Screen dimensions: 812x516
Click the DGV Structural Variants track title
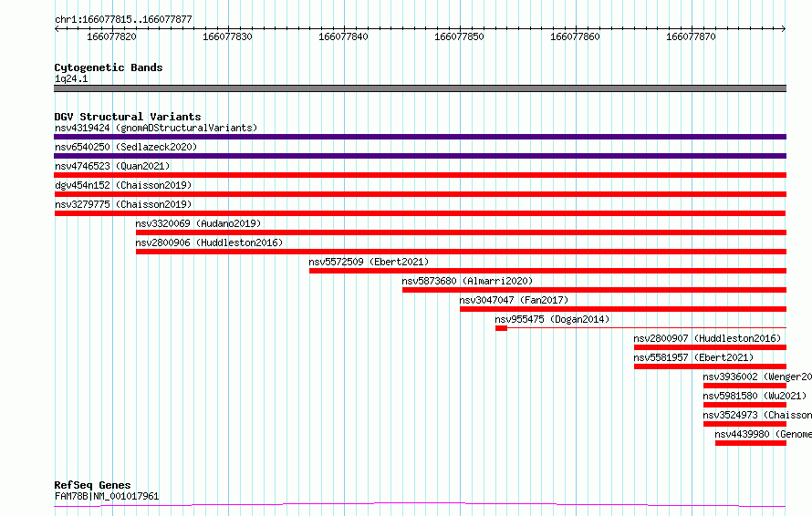tap(128, 117)
